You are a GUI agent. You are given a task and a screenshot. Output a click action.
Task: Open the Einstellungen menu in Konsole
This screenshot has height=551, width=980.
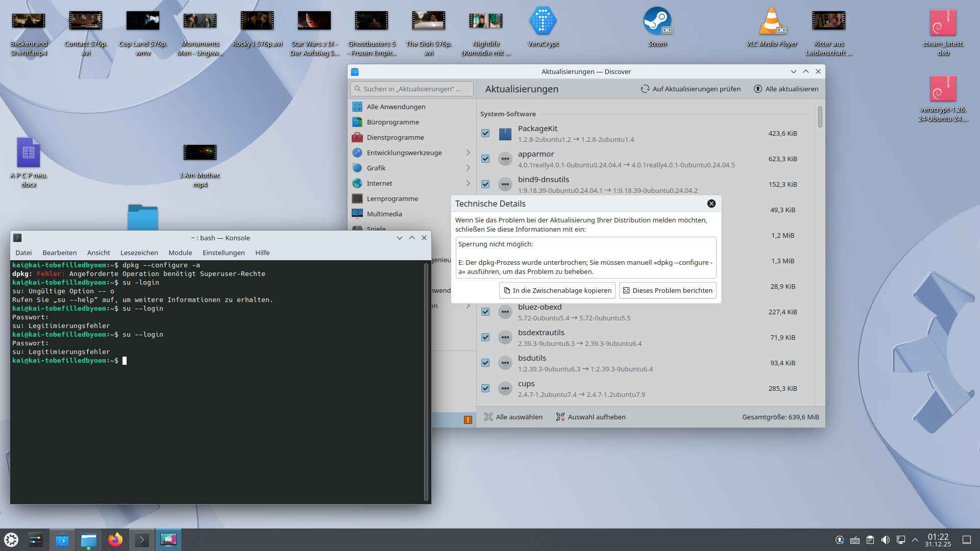coord(223,253)
